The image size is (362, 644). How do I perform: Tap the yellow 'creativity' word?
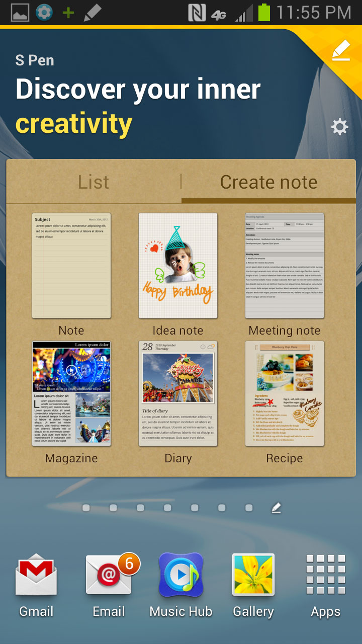click(x=74, y=124)
